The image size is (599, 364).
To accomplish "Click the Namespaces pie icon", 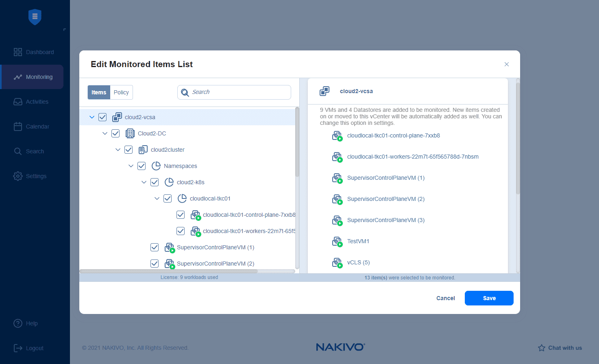I will click(156, 166).
